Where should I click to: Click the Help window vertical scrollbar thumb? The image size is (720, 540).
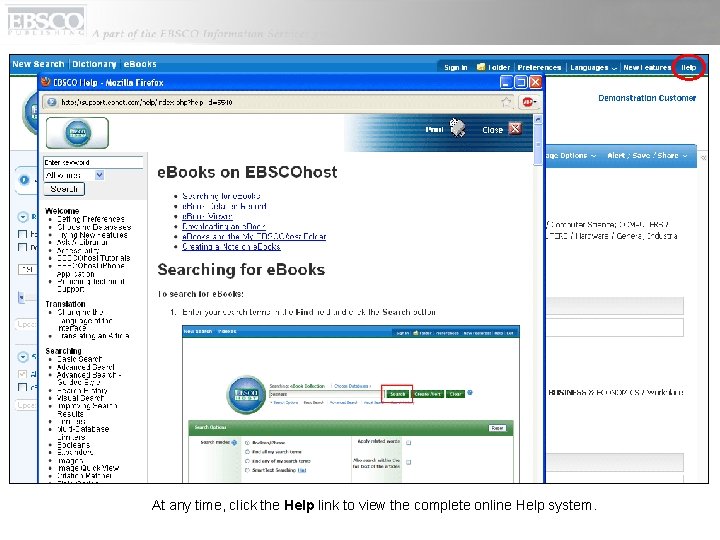pyautogui.click(x=538, y=145)
